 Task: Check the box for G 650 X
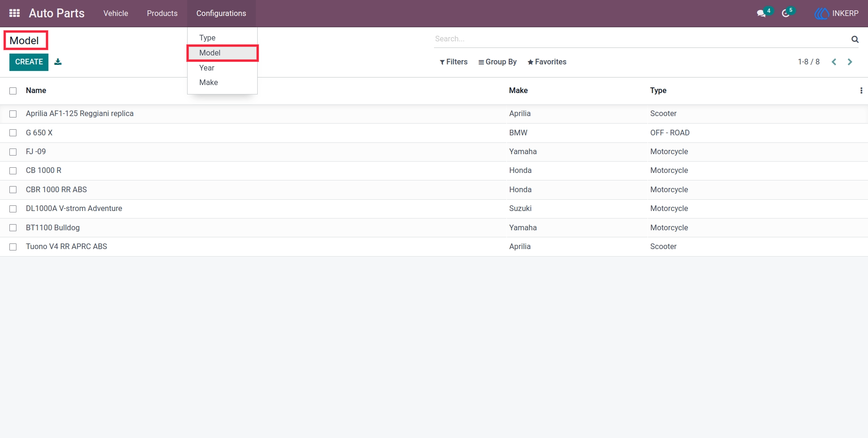[13, 133]
